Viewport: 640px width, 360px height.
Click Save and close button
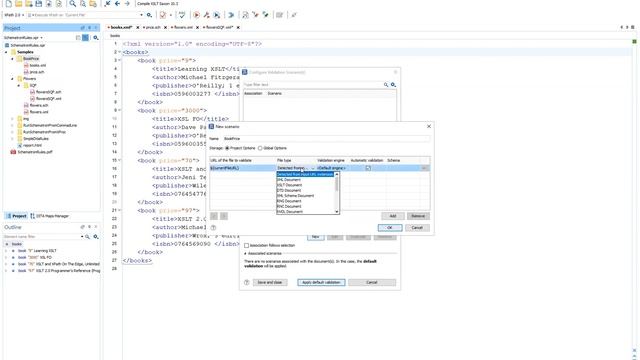pyautogui.click(x=270, y=282)
